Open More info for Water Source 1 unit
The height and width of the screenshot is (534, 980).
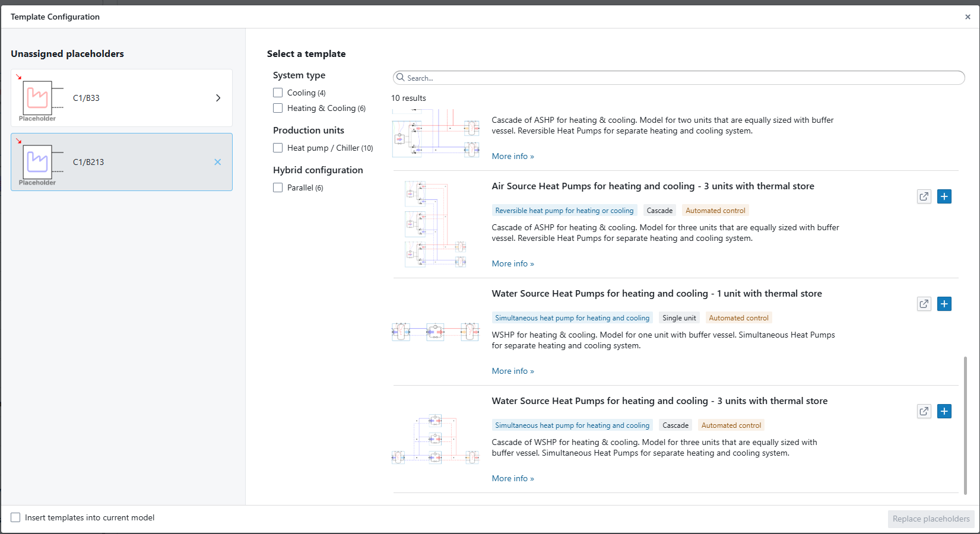[512, 371]
